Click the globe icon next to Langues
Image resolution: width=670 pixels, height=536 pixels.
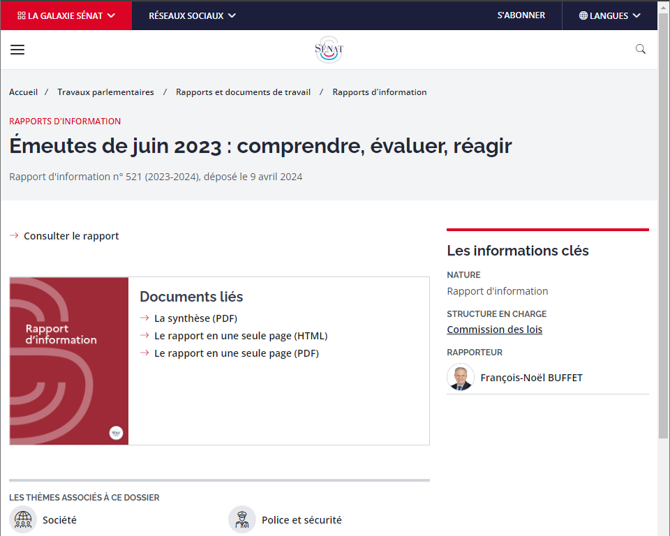583,16
